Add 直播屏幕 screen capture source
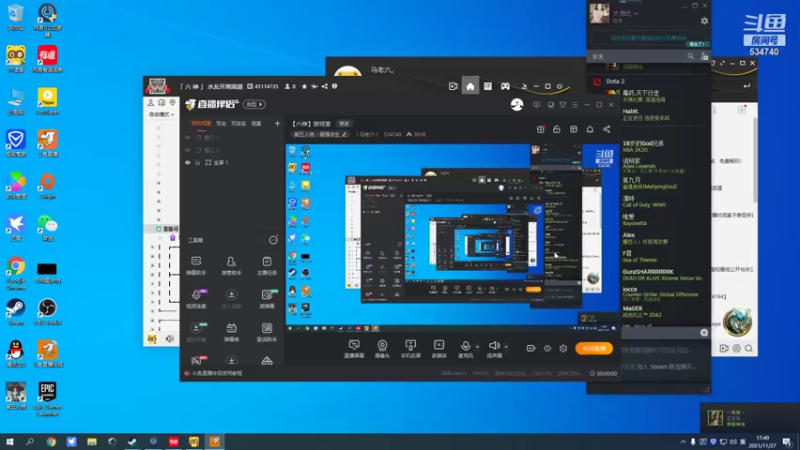Image resolution: width=800 pixels, height=450 pixels. click(x=354, y=349)
